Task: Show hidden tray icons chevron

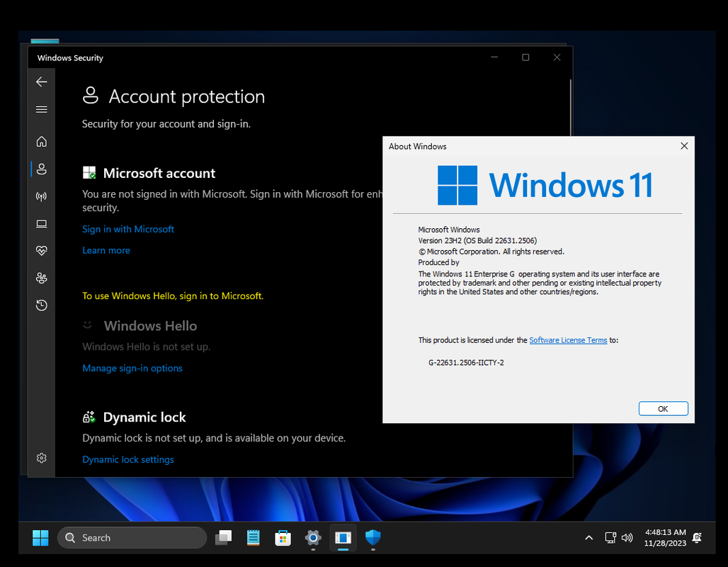Action: click(x=588, y=538)
